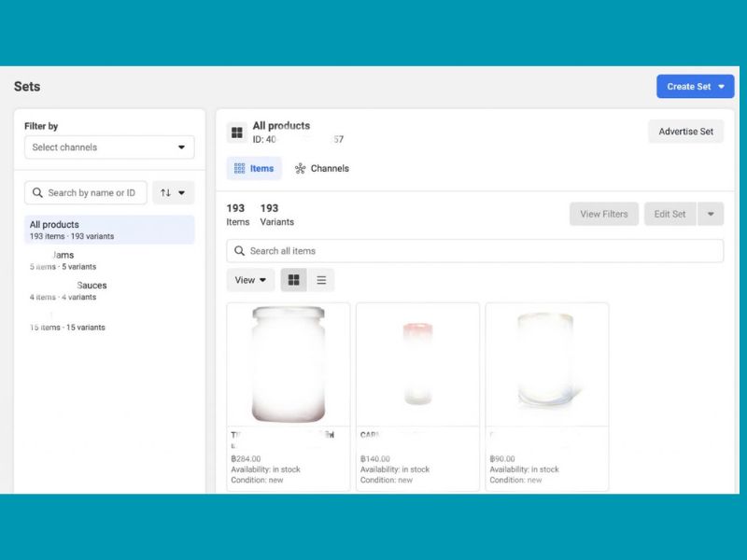Click the ฿284.00 price text
This screenshot has height=560, width=747.
tap(246, 458)
